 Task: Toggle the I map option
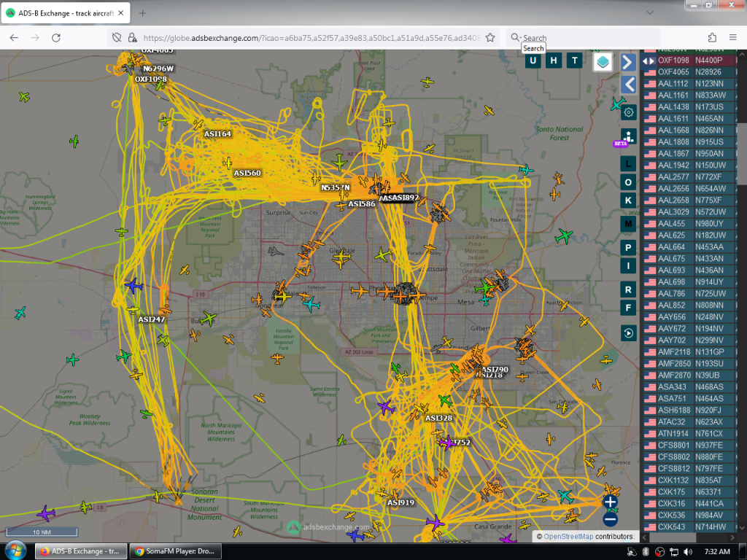click(628, 265)
